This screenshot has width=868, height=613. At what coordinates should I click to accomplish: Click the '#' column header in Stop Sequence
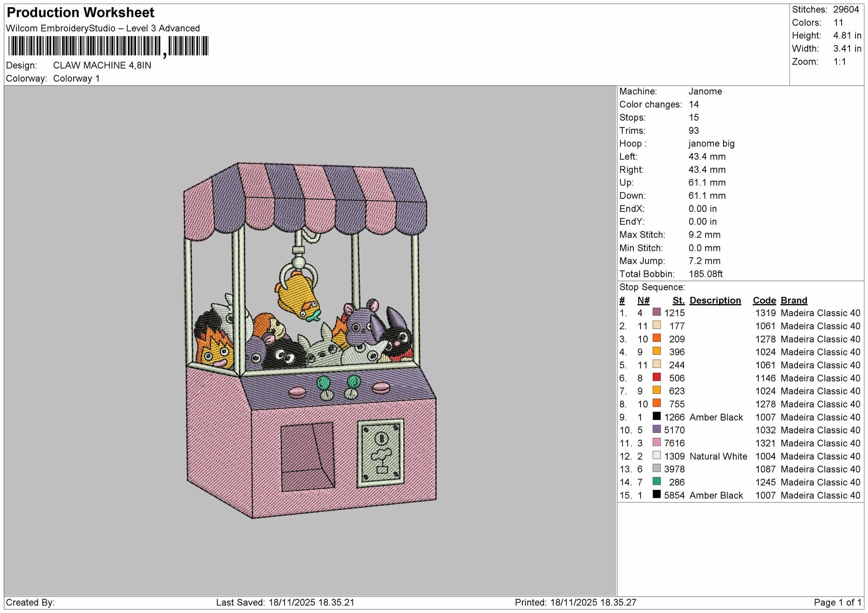(x=622, y=300)
